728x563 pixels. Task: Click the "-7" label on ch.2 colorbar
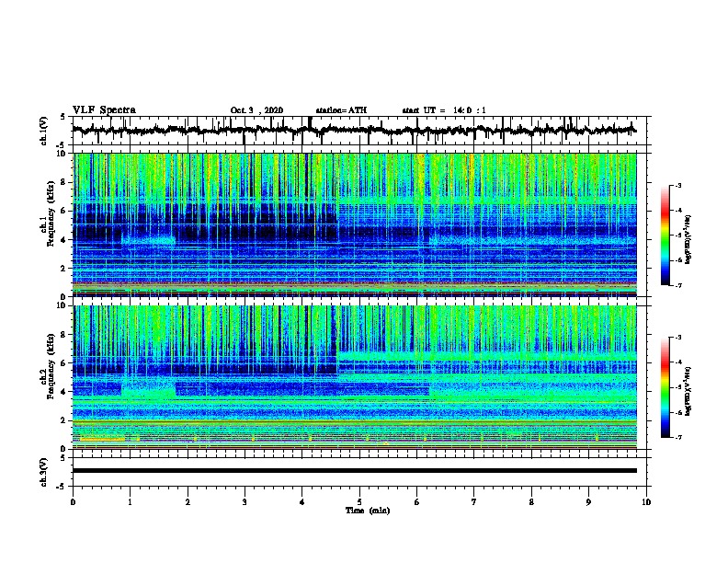[677, 437]
